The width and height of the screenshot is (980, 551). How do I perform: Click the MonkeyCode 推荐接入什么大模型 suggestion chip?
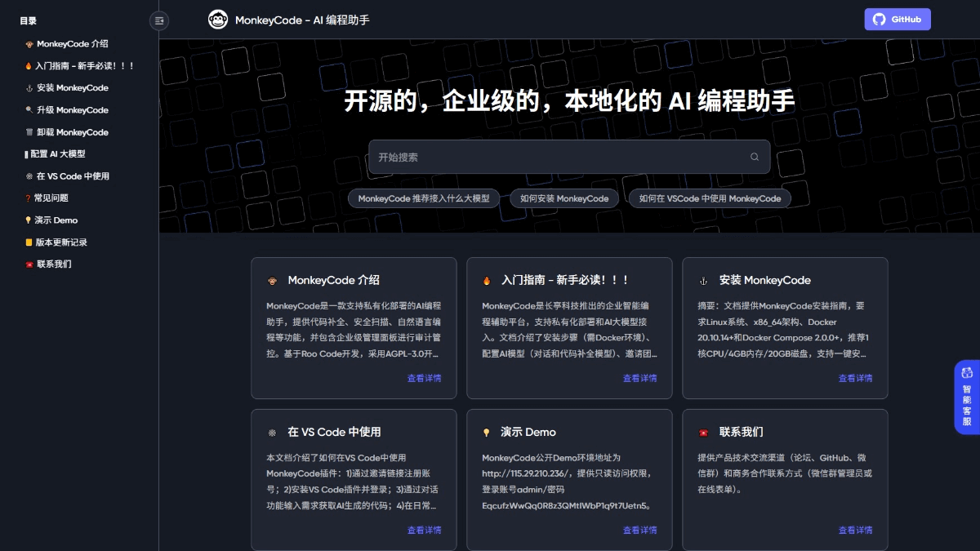point(423,198)
